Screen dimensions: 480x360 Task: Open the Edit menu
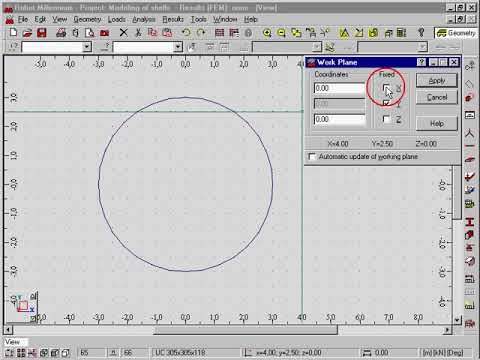[x=40, y=20]
